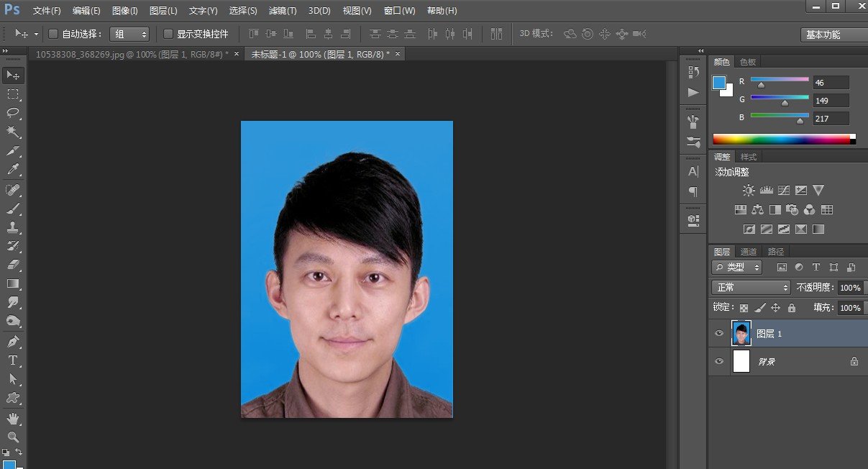Select the Lasso tool
The image size is (868, 469).
[x=13, y=113]
